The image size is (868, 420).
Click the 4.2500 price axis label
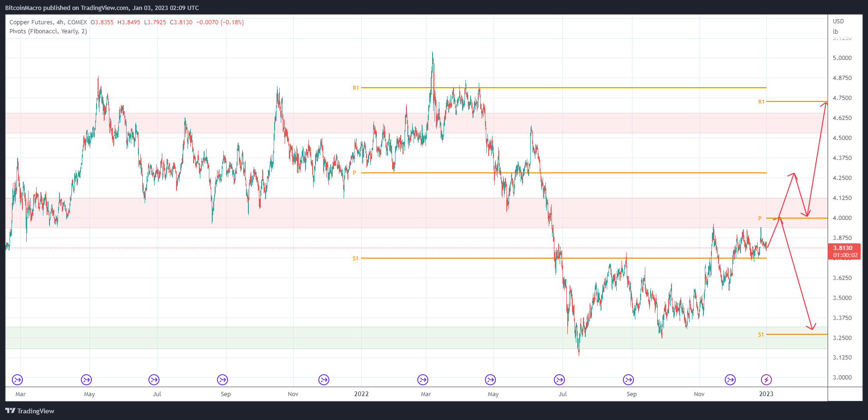[x=842, y=178]
